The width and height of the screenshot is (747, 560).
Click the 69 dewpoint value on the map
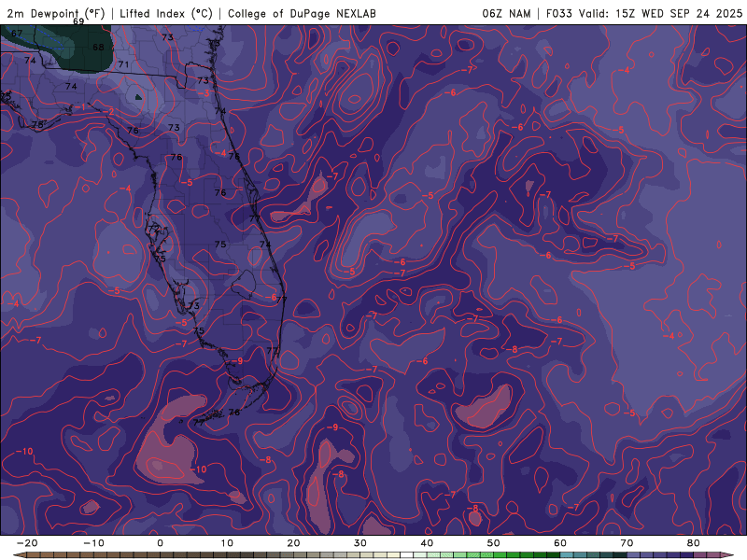[78, 21]
